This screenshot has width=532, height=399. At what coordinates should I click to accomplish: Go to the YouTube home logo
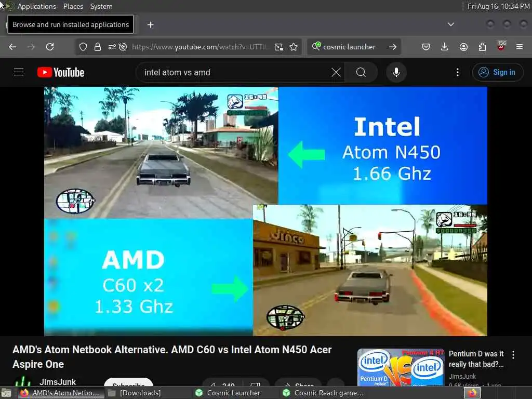61,72
